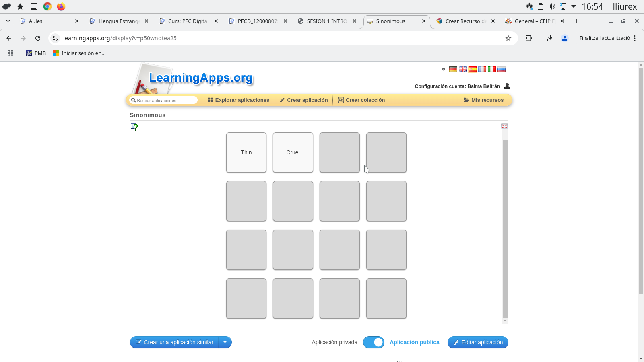Open Mis recursos from the yellow menu
Screen dimensions: 644x362
pos(484,100)
